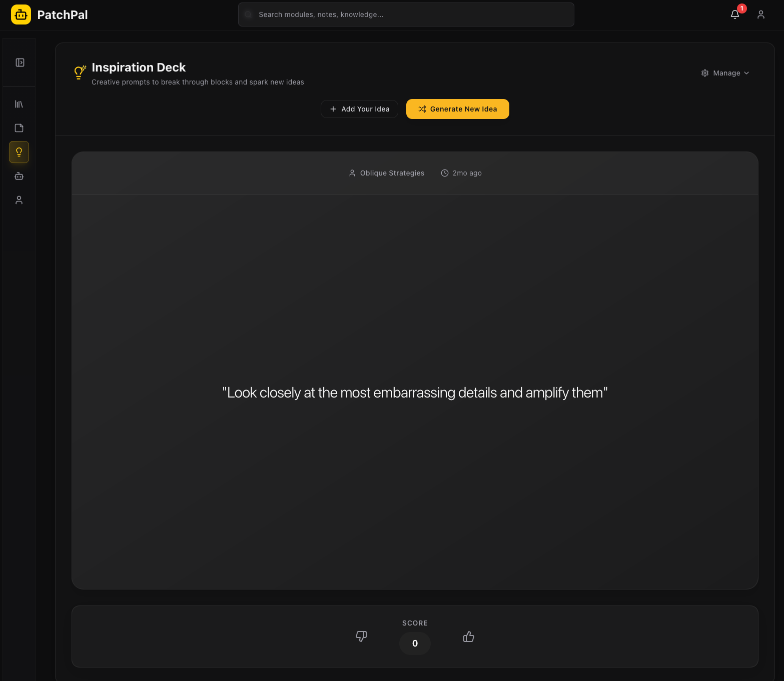This screenshot has width=784, height=681.
Task: Click the PatchPal robot logo
Action: tap(21, 15)
